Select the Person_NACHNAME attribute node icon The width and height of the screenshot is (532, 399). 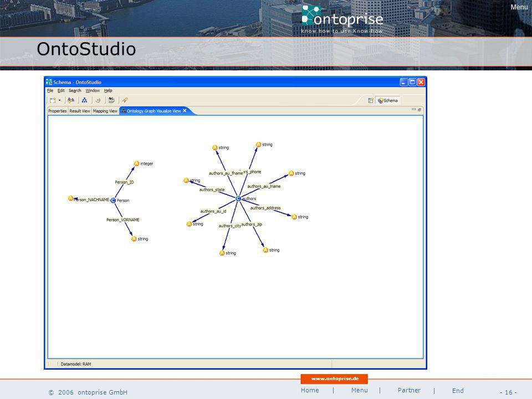pyautogui.click(x=70, y=198)
